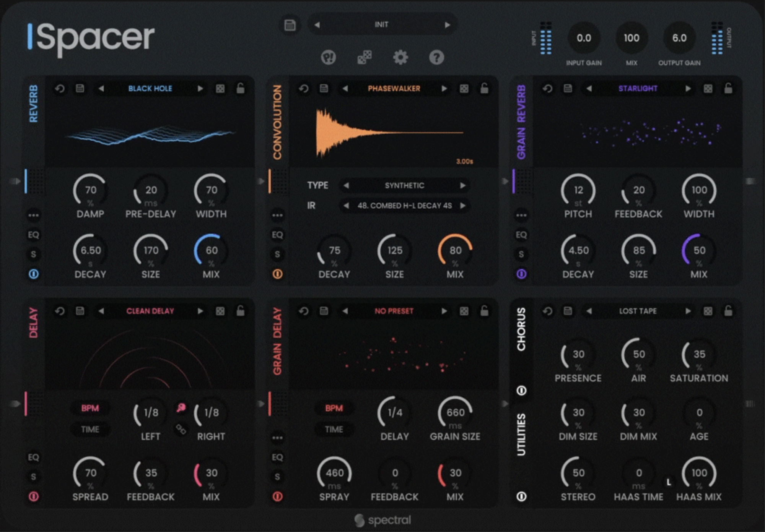Viewport: 765px width, 532px height.
Task: Click the global randomize dice near top
Action: 366,58
